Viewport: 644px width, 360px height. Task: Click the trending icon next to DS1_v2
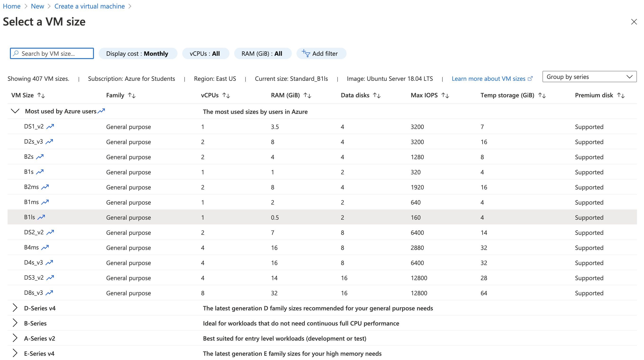50,127
